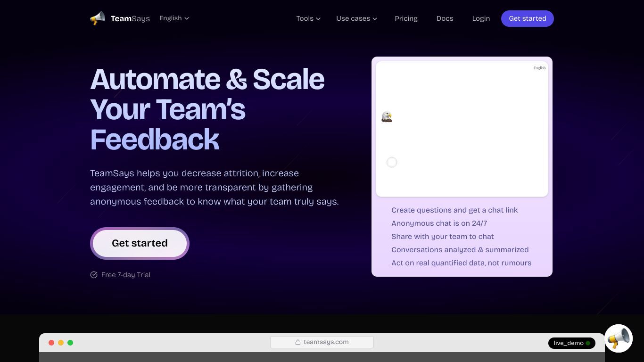
Task: Open the Login page
Action: pos(481,18)
